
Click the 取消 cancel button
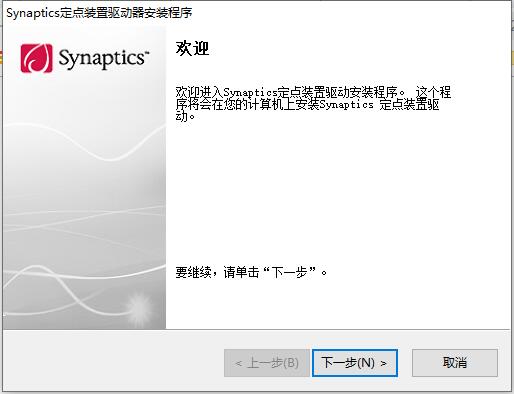455,363
